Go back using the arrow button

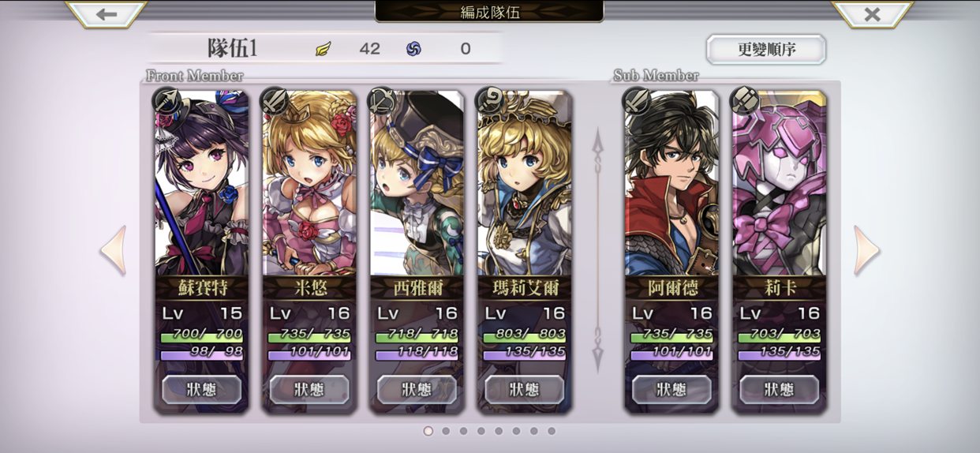click(x=107, y=14)
